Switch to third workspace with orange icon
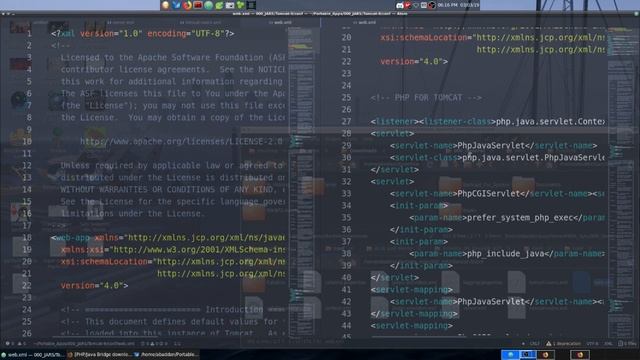 click(545, 355)
